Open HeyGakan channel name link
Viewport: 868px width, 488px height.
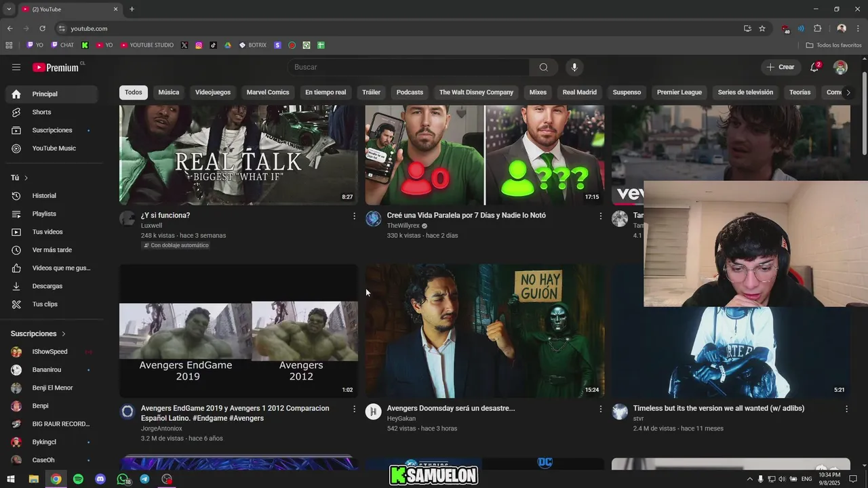click(401, 419)
